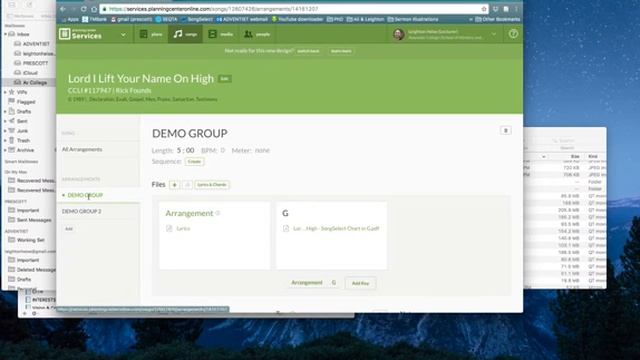Click the upload icon next to Files
The image size is (640, 360).
(187, 185)
